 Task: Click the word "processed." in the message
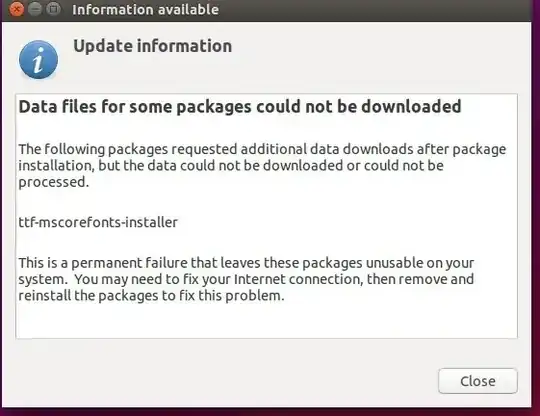click(54, 182)
